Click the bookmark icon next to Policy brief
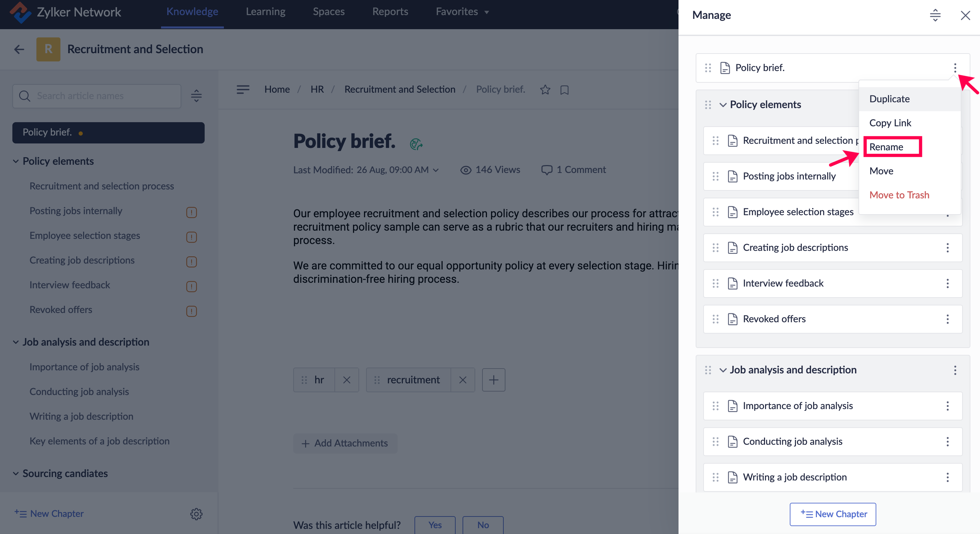This screenshot has height=534, width=980. coord(564,90)
